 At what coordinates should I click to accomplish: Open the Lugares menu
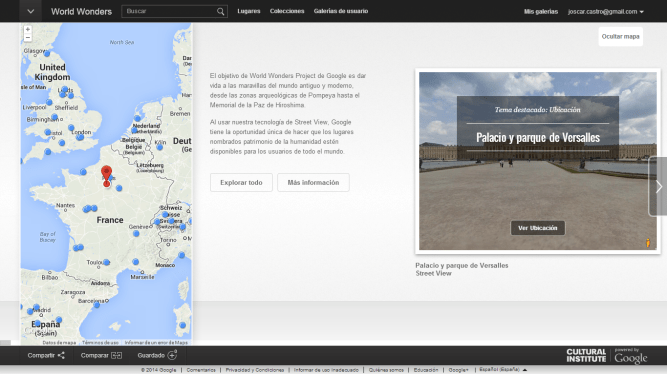tap(249, 11)
